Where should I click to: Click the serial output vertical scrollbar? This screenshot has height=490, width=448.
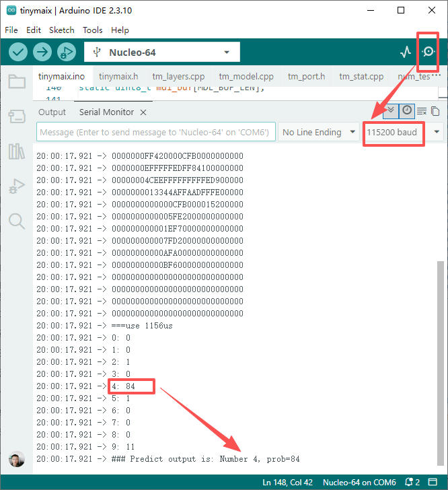click(x=440, y=363)
